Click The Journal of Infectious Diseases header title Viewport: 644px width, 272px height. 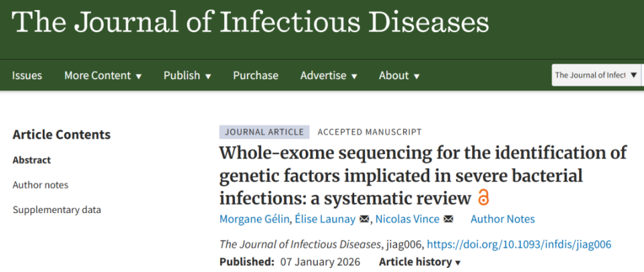[250, 23]
